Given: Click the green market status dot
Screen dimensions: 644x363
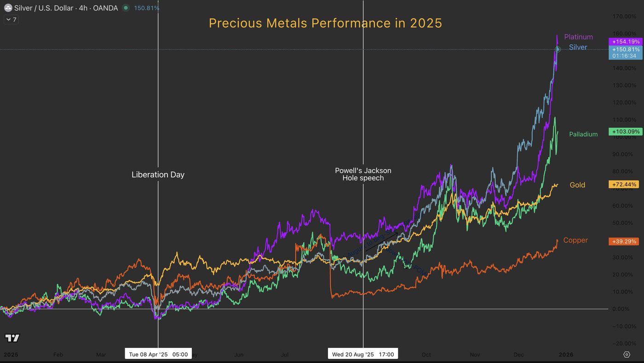Looking at the screenshot, I should [x=125, y=8].
